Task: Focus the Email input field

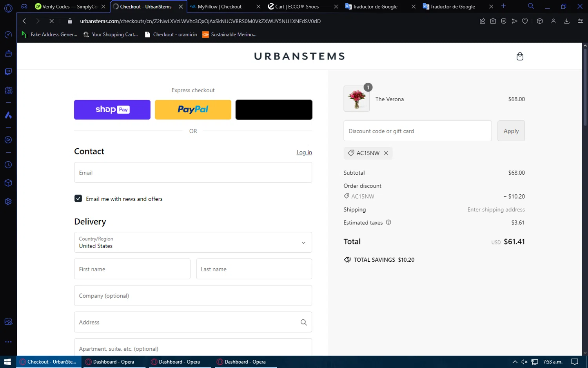Action: 193,173
